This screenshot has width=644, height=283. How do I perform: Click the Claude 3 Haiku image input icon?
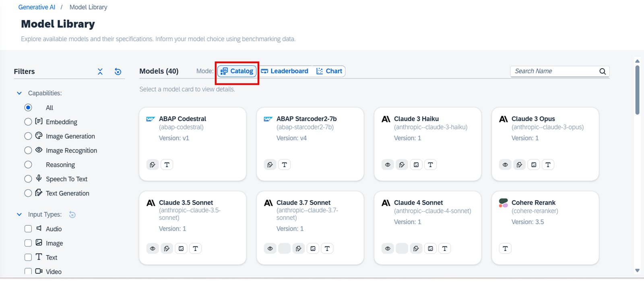point(416,164)
